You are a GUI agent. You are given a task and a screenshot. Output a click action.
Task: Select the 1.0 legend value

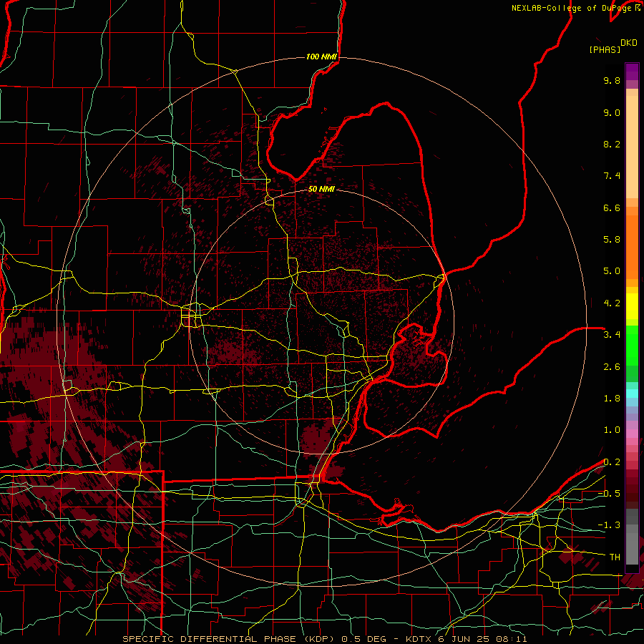point(612,430)
